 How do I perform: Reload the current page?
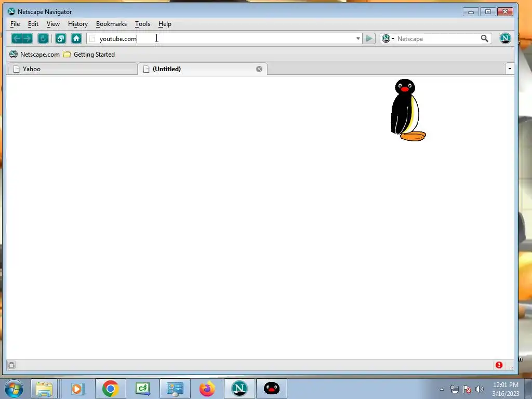pyautogui.click(x=43, y=38)
